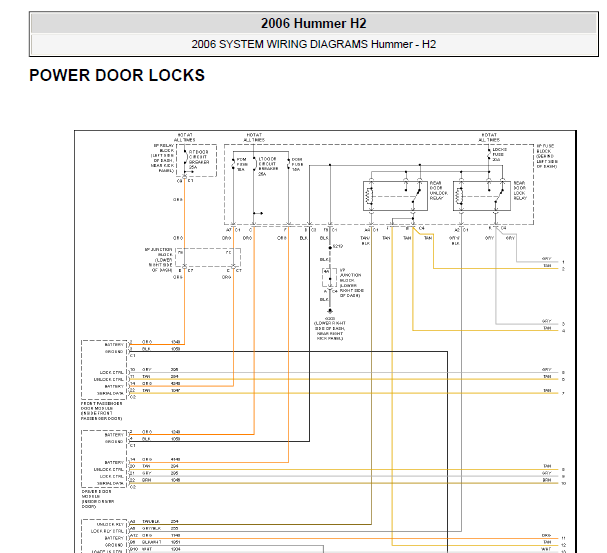The image size is (607, 553).
Task: Click the 'TAN/BLK' label under connector A8 C1
Action: click(365, 241)
